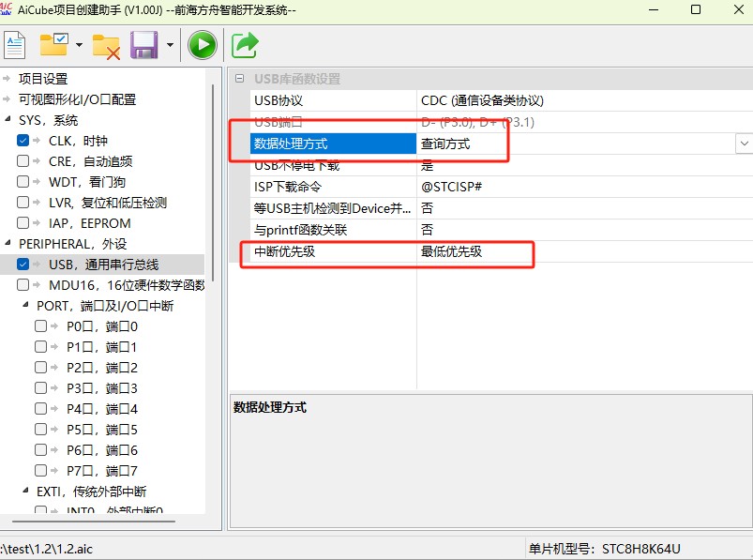The width and height of the screenshot is (753, 560).
Task: Enable the CRE, 自动追频 checkbox
Action: point(23,161)
